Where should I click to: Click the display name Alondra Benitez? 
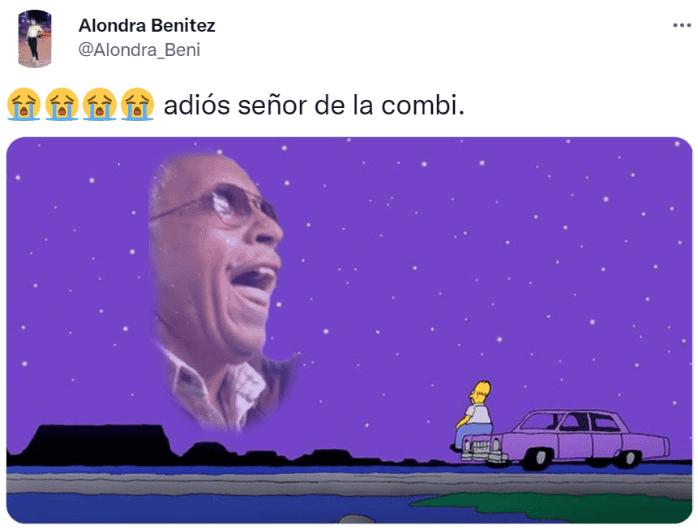point(147,26)
